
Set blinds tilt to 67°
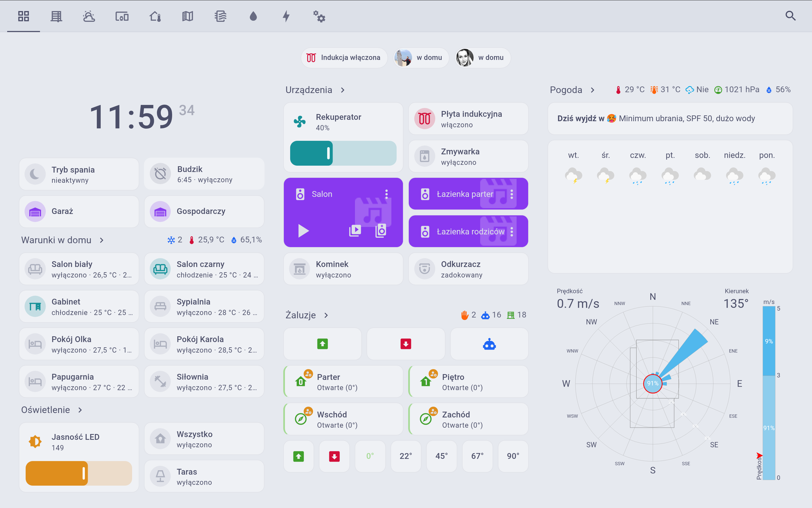click(x=477, y=457)
